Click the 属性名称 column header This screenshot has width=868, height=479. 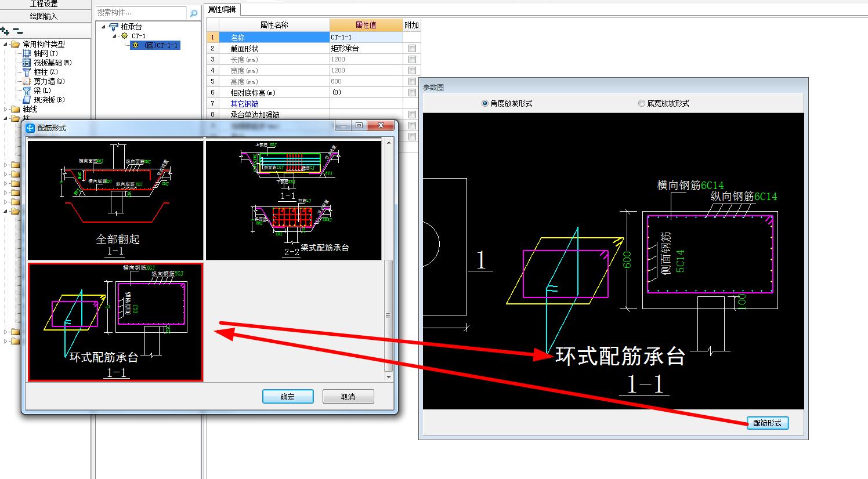click(x=274, y=25)
